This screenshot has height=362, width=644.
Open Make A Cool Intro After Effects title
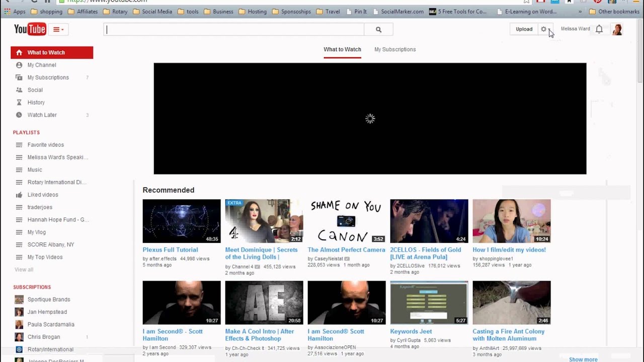click(260, 335)
